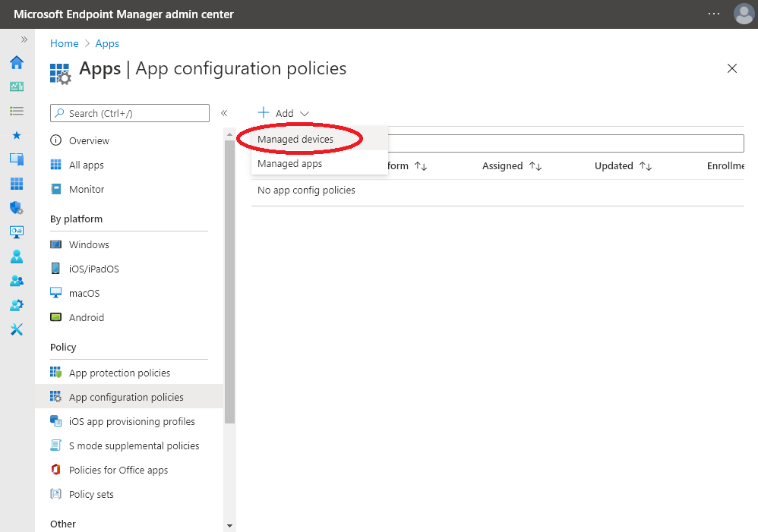
Task: Close the App configuration policies blade
Action: pos(732,68)
